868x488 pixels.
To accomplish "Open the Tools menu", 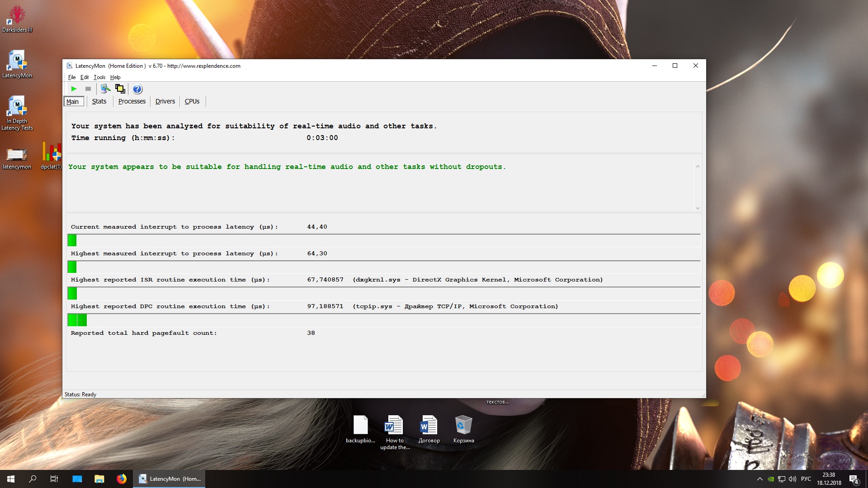I will pyautogui.click(x=99, y=77).
